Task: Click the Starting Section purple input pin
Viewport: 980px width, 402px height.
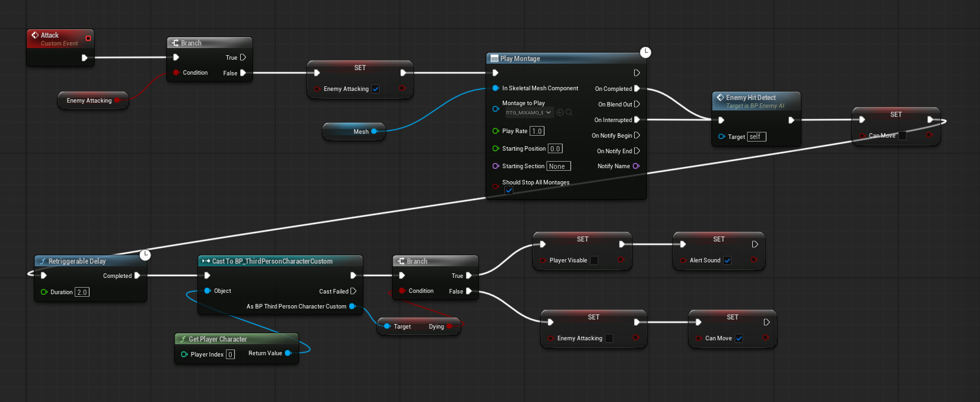Action: tap(496, 166)
